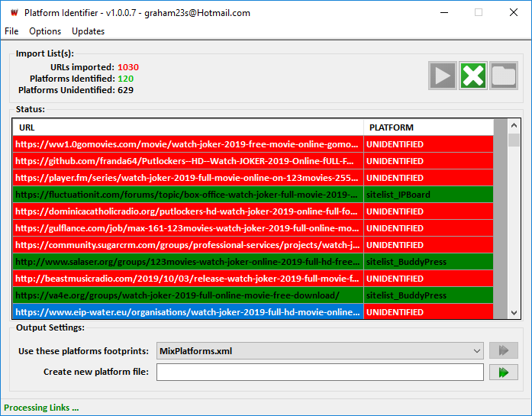Click the URLs imported count 1030
This screenshot has height=416, width=532.
coord(128,67)
